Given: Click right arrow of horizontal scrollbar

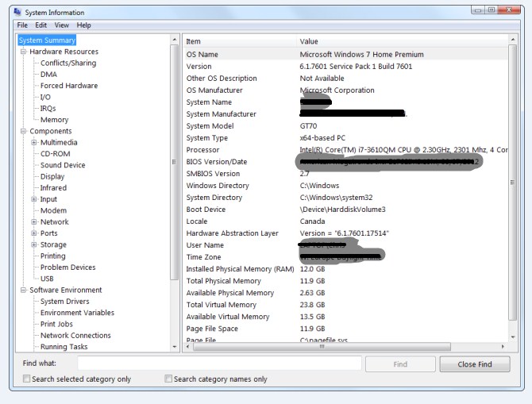Looking at the screenshot, I should 503,347.
